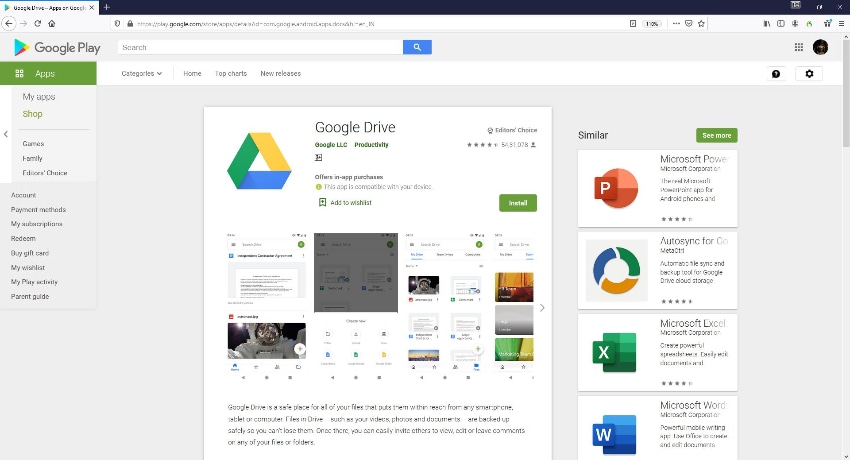Click the Editors' Choice badge
850x460 pixels.
pos(512,130)
